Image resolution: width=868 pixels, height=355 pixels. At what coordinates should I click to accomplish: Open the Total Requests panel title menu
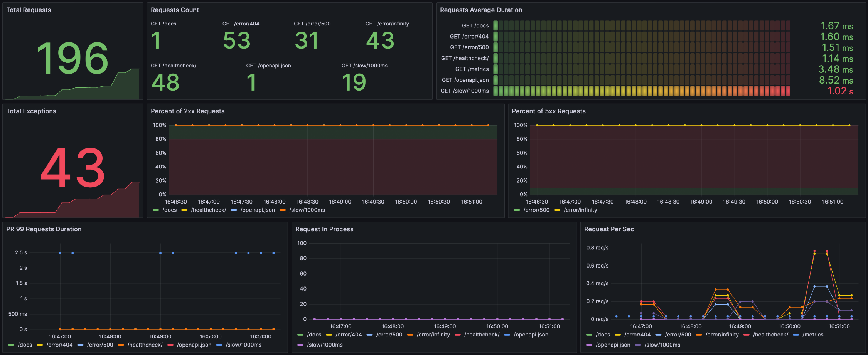29,10
